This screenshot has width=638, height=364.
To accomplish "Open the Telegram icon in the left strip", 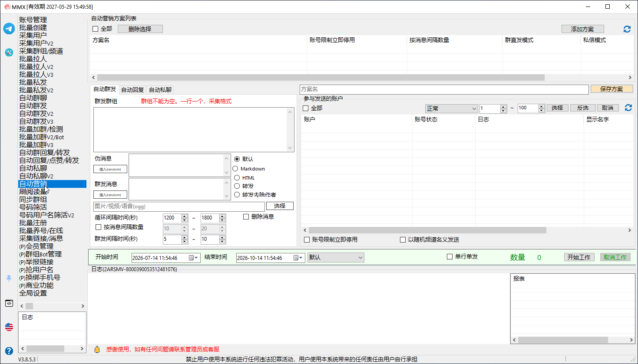I will click(x=9, y=29).
